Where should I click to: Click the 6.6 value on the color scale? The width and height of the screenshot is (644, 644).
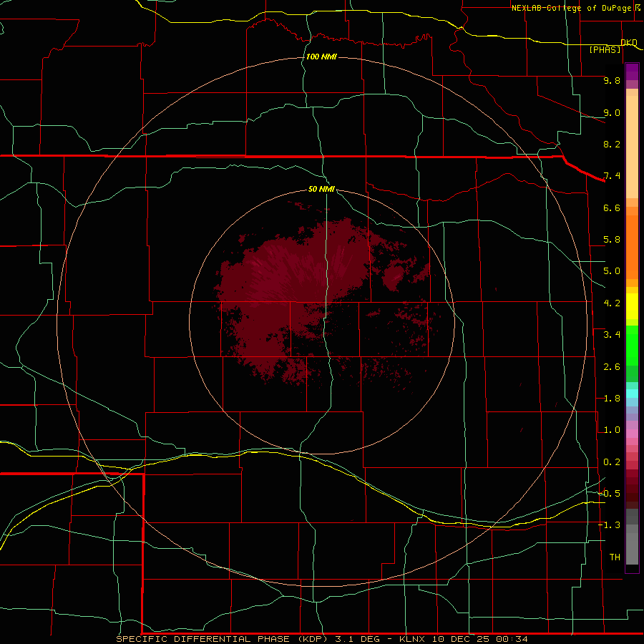(612, 208)
